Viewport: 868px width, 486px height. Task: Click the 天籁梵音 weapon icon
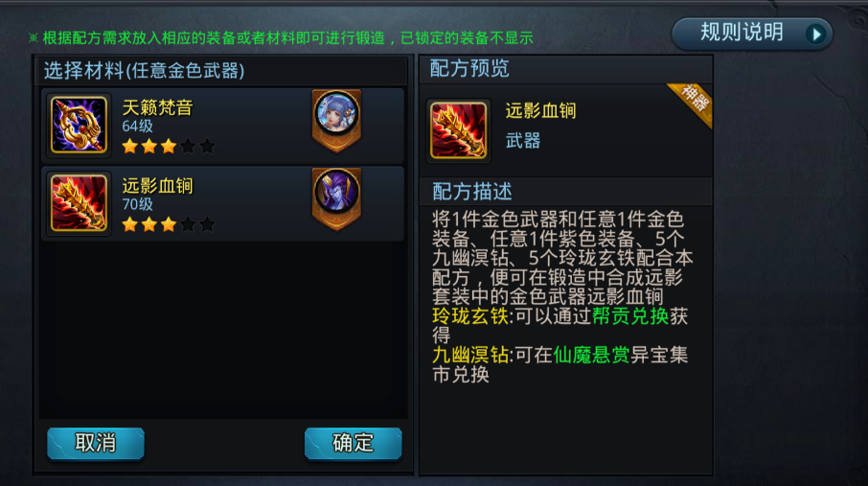(x=79, y=125)
